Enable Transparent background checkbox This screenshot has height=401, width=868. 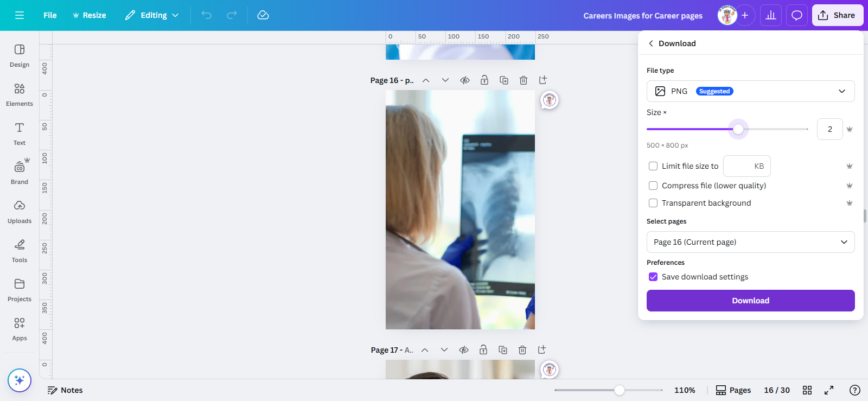[x=653, y=203]
